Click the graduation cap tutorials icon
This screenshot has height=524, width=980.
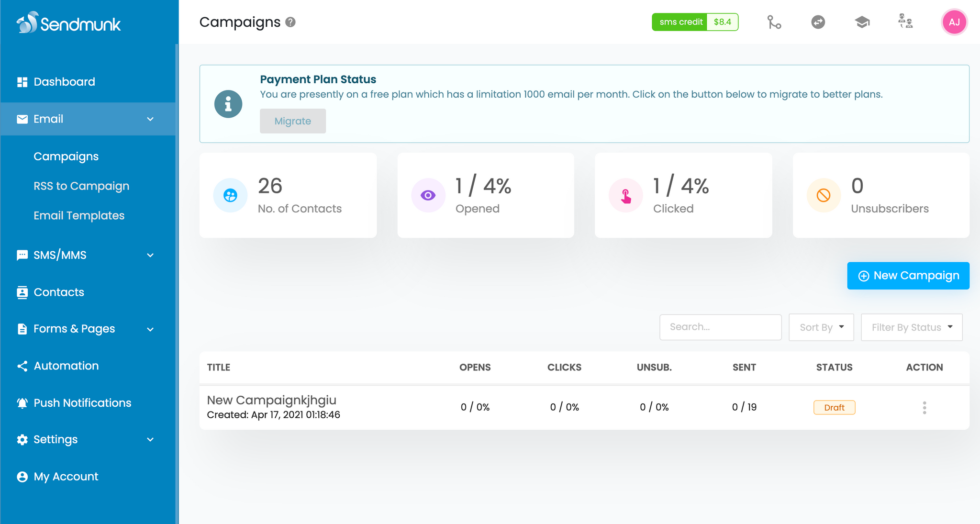(862, 22)
